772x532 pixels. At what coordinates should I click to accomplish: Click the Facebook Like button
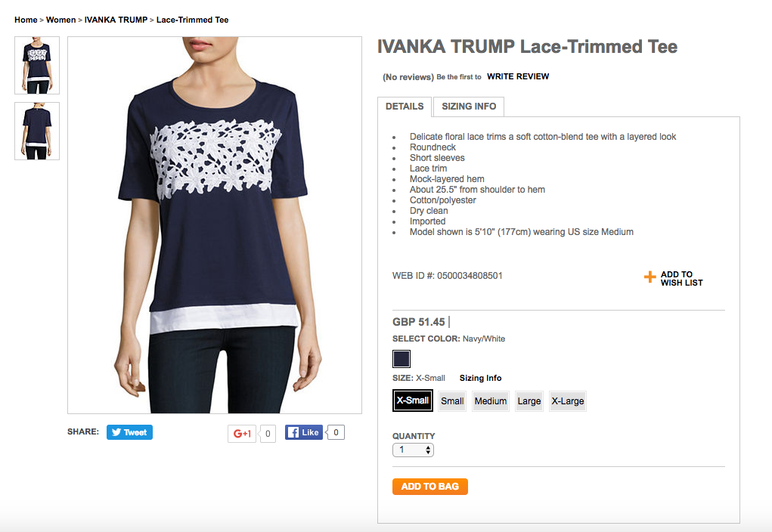[x=304, y=432]
